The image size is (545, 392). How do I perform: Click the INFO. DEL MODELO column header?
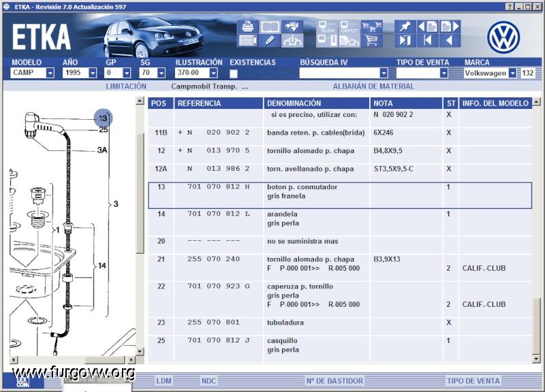pyautogui.click(x=495, y=103)
